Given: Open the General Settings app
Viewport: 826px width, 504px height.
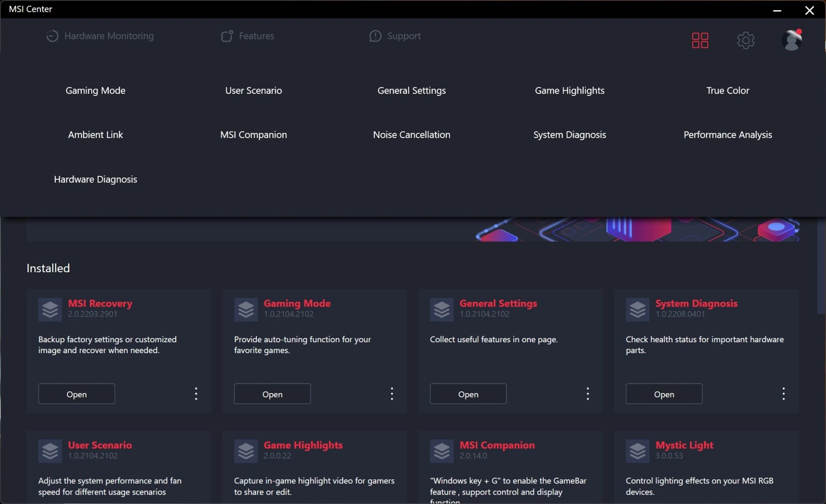Looking at the screenshot, I should pyautogui.click(x=468, y=394).
